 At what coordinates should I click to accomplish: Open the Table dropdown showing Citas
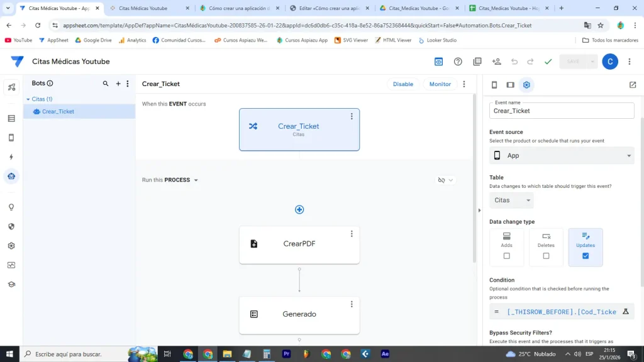pos(511,200)
